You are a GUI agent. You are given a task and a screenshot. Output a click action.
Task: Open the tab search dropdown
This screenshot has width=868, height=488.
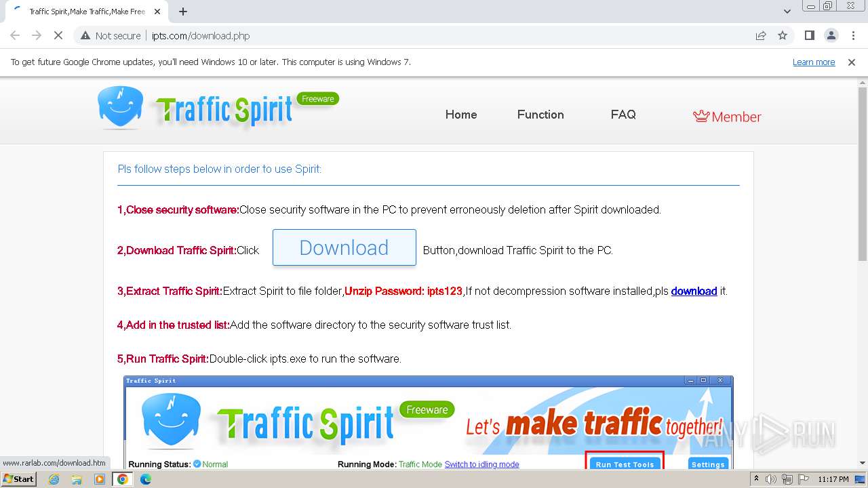tap(787, 12)
